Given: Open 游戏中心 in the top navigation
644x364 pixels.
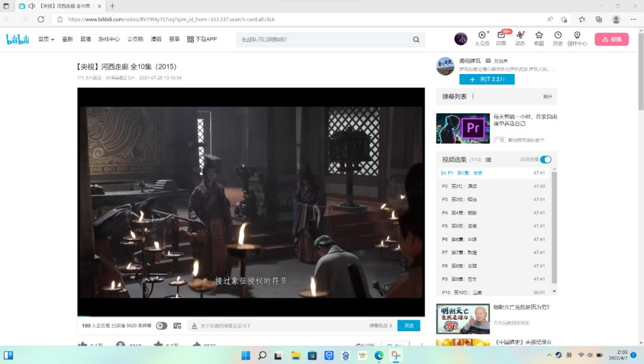Looking at the screenshot, I should point(109,39).
